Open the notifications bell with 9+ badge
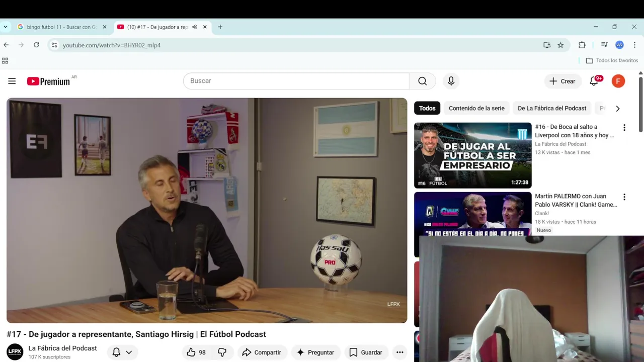This screenshot has width=644, height=362. point(594,81)
